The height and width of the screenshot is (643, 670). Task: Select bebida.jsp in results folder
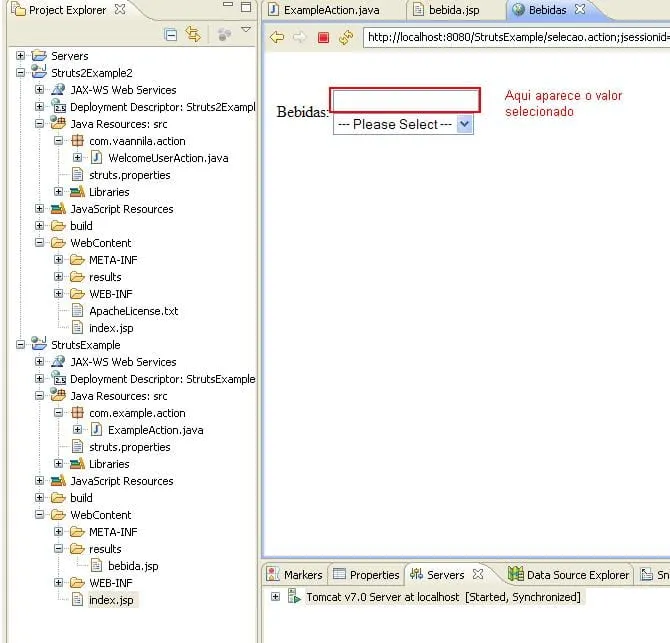[133, 566]
